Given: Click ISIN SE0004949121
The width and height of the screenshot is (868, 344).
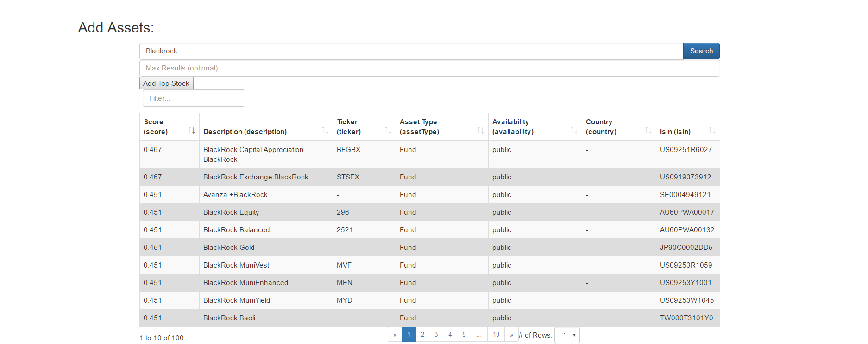Looking at the screenshot, I should point(685,195).
